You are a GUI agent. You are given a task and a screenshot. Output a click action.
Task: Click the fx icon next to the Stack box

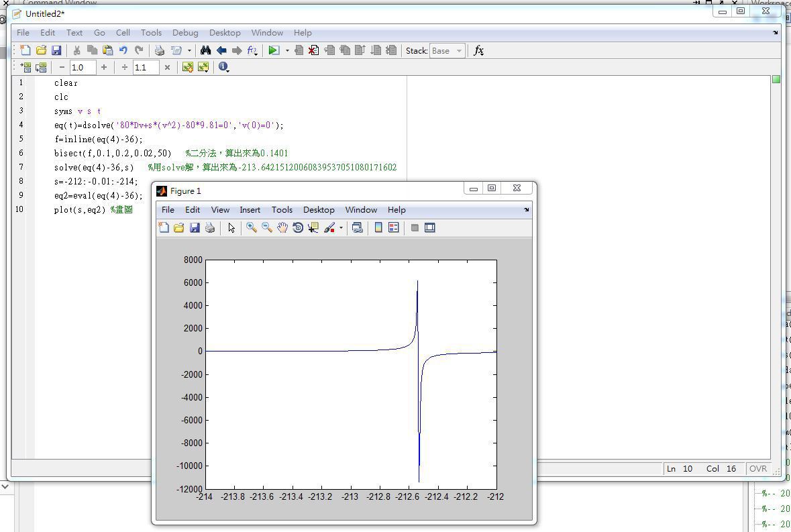pyautogui.click(x=479, y=50)
